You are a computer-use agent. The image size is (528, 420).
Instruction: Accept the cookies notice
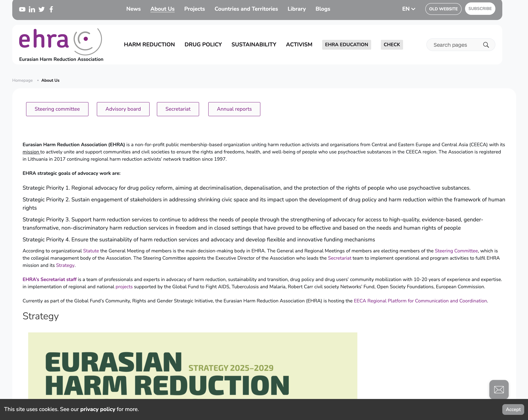(513, 409)
